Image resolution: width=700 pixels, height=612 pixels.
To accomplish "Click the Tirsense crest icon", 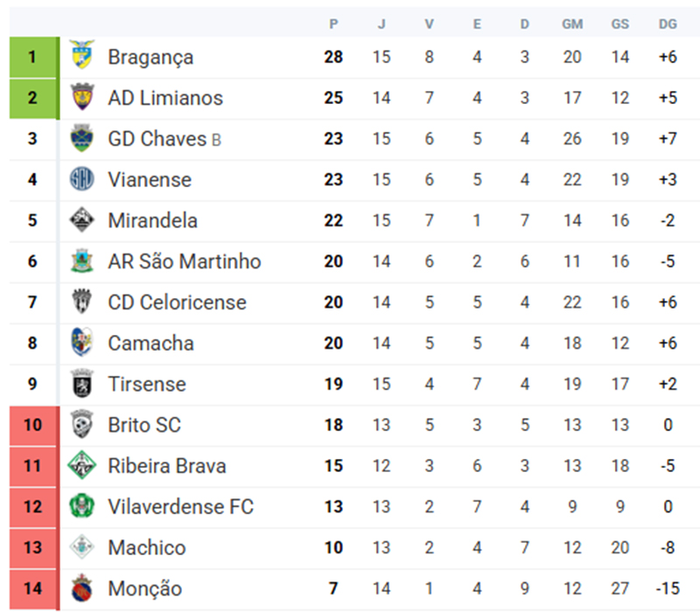I will (x=81, y=384).
